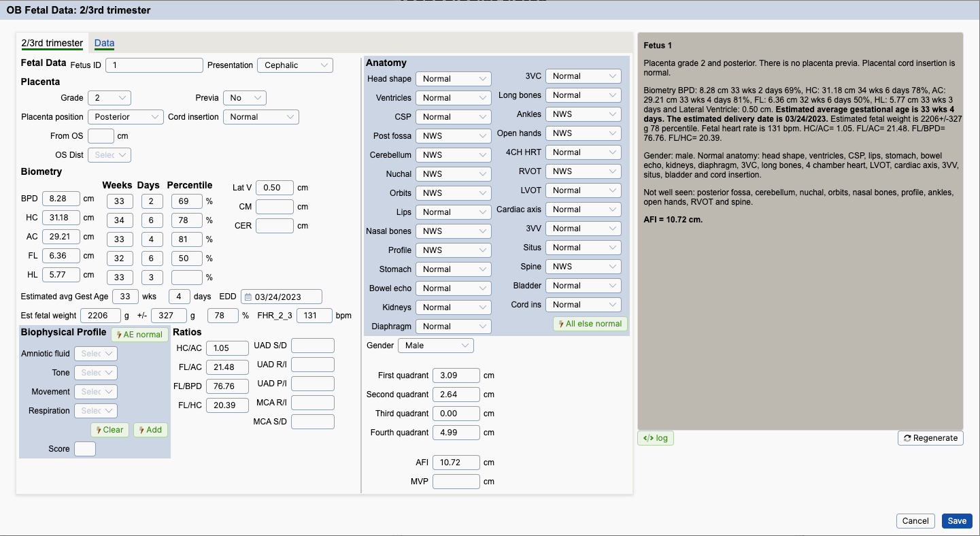Click the Third quadrant input field
This screenshot has width=980, height=536.
(x=456, y=414)
